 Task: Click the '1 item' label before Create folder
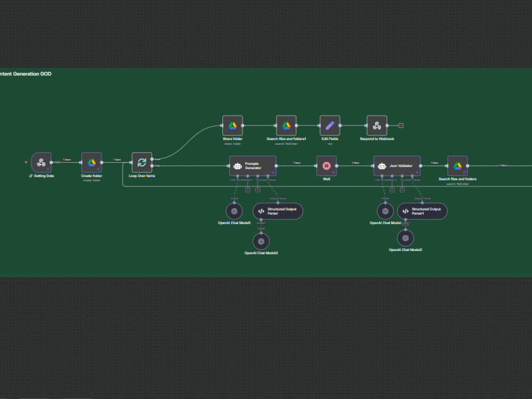[x=67, y=160]
